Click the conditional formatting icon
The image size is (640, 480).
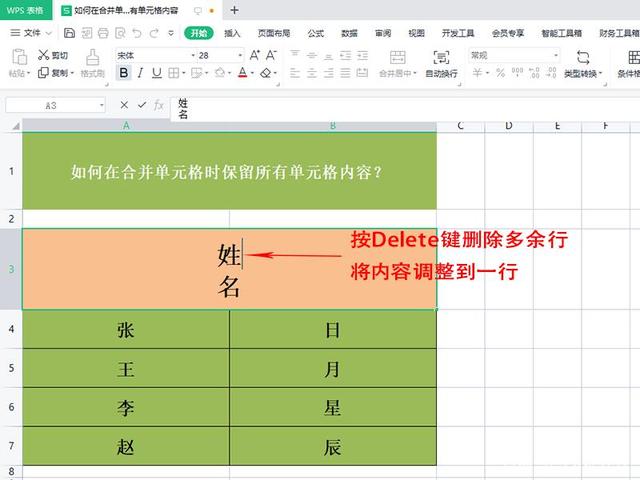point(634,58)
